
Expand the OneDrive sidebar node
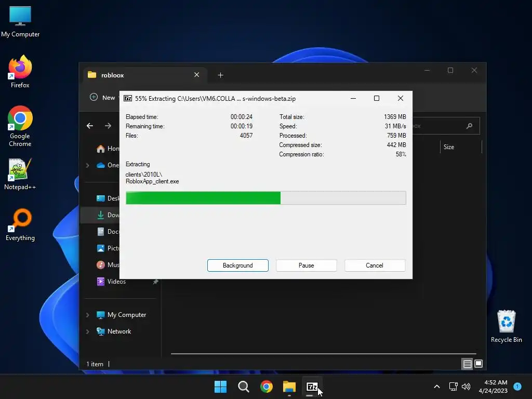point(87,165)
